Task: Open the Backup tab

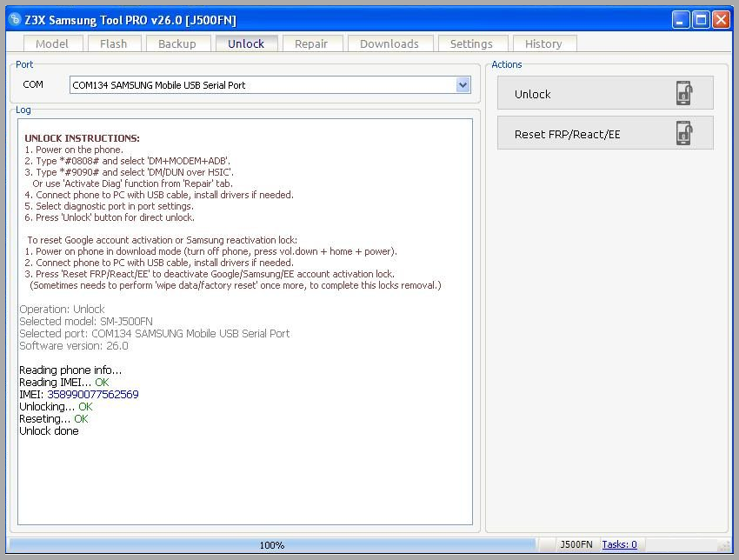Action: (177, 43)
